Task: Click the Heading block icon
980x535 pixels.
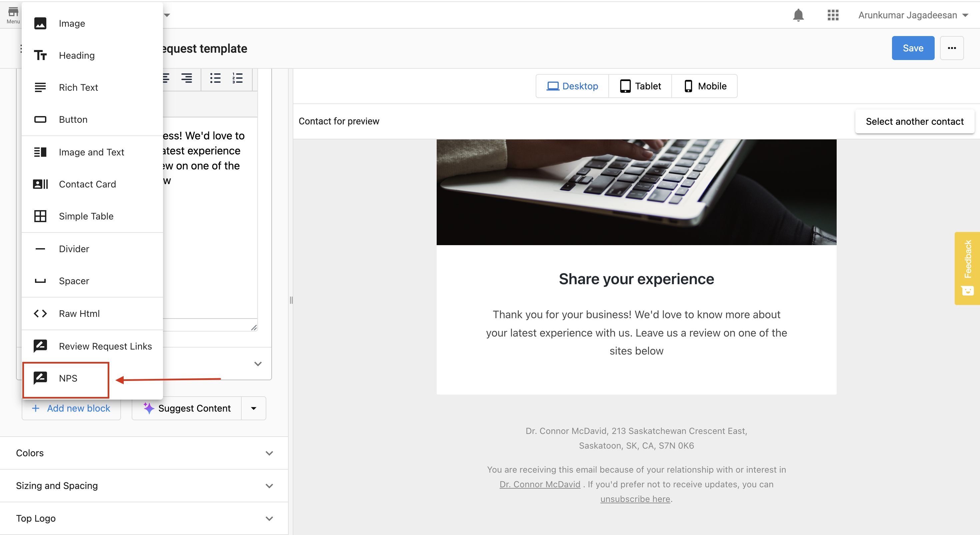Action: click(x=40, y=56)
